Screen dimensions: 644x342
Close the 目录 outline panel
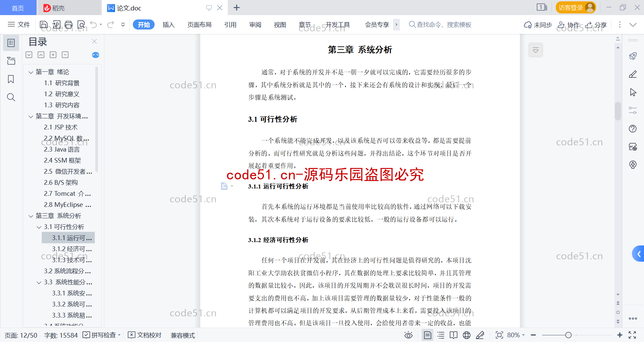(x=94, y=42)
